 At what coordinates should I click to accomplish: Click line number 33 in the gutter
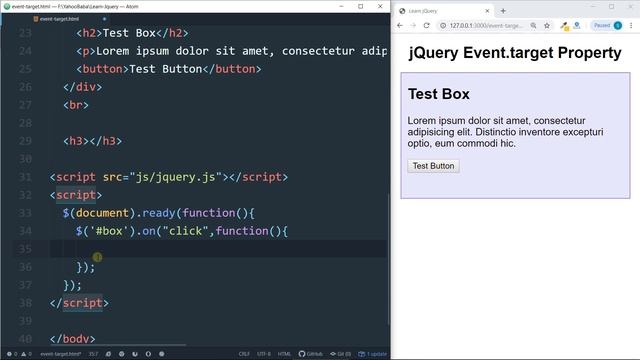[x=25, y=213]
